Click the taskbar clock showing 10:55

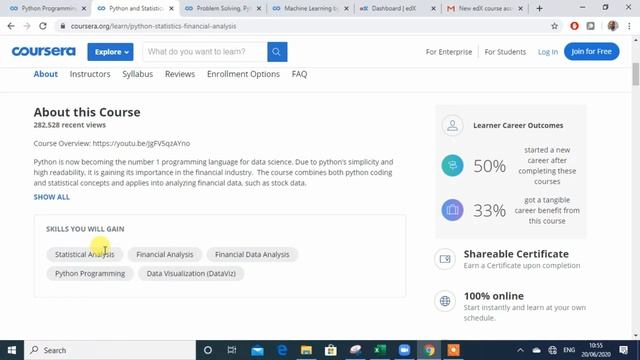pyautogui.click(x=596, y=350)
